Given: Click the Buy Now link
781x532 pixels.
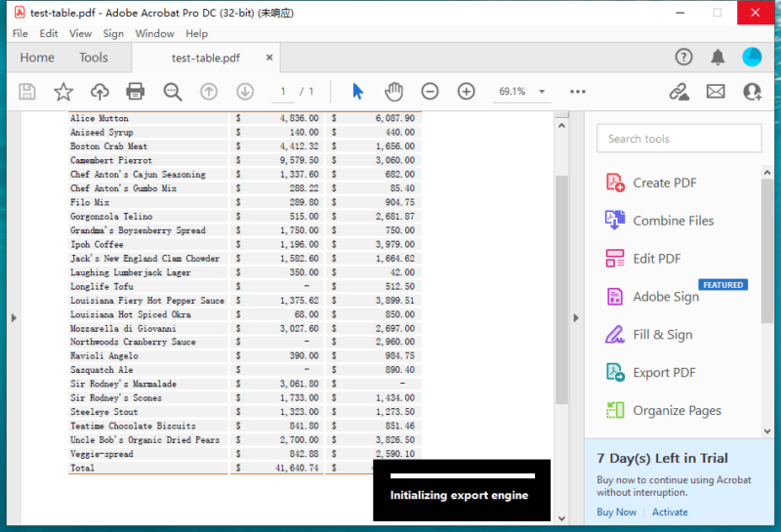Looking at the screenshot, I should [x=617, y=512].
